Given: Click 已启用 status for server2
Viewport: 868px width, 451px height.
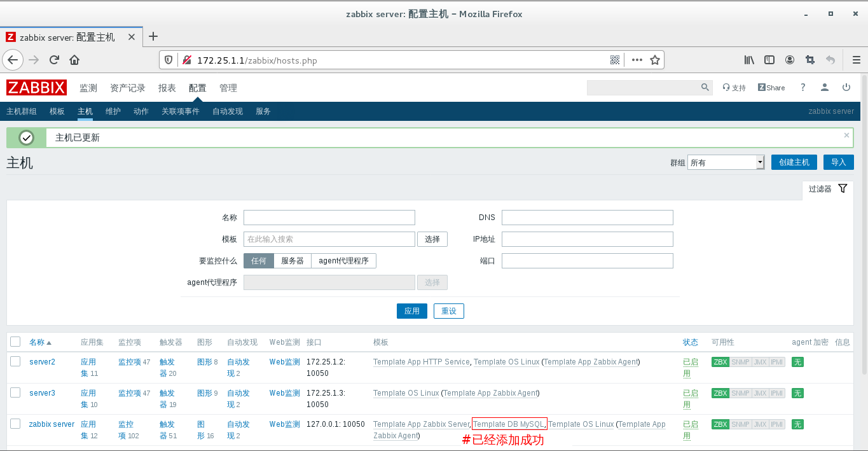Looking at the screenshot, I should point(691,368).
